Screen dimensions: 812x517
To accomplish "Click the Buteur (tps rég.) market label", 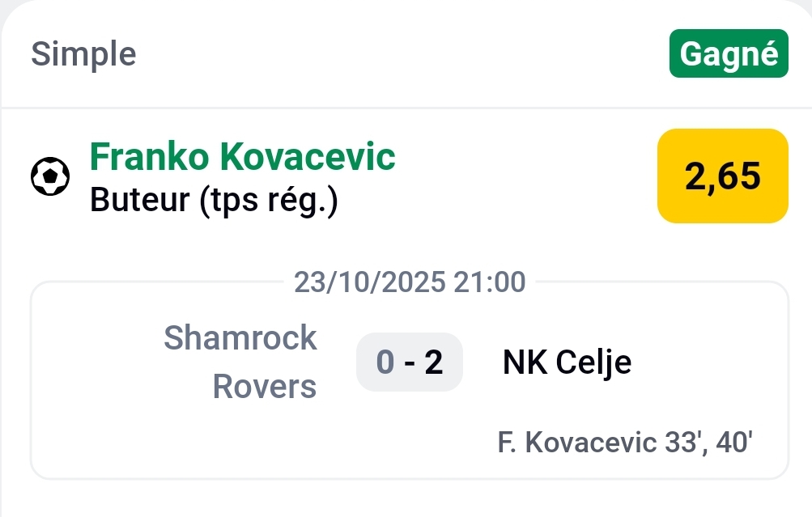I will pyautogui.click(x=214, y=199).
